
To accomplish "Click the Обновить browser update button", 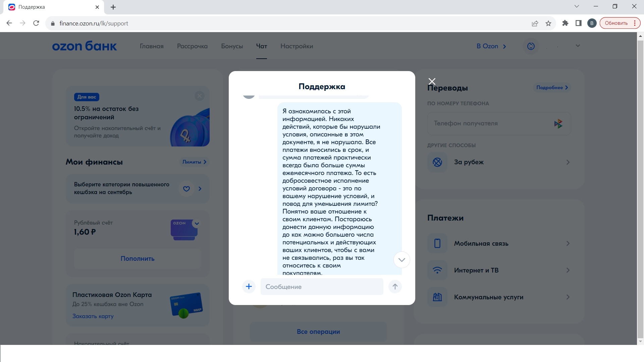I will [616, 23].
